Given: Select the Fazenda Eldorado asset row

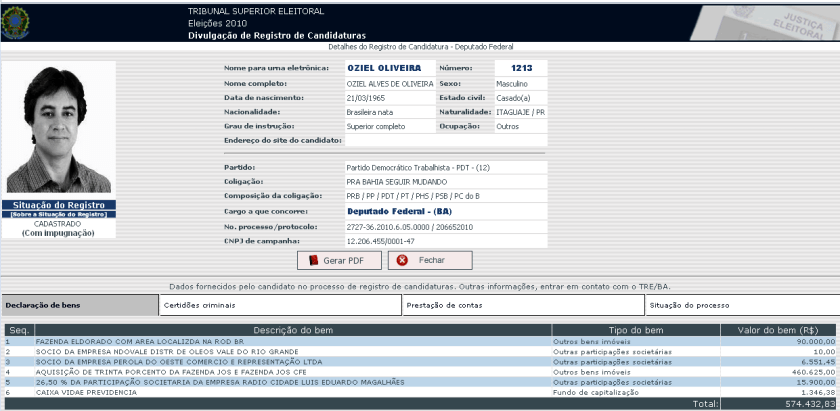Looking at the screenshot, I should click(277, 341).
